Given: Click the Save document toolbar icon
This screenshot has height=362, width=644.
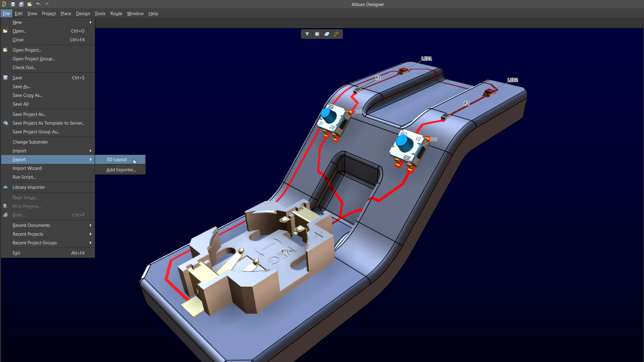Looking at the screenshot, I should 13,4.
